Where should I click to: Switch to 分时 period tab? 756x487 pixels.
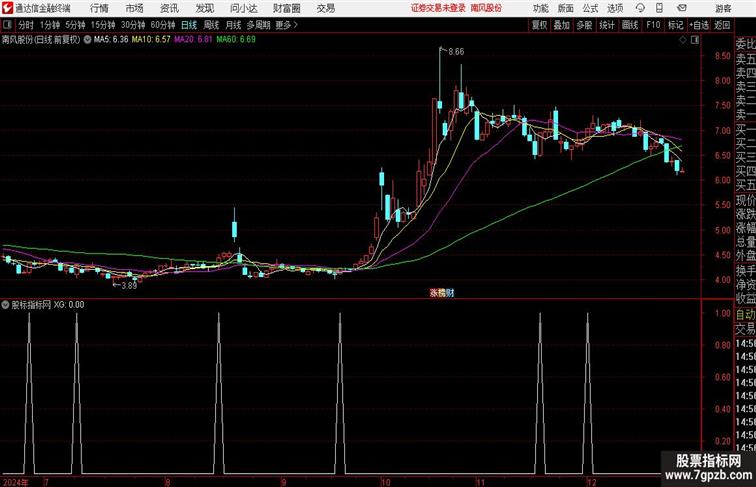click(26, 25)
